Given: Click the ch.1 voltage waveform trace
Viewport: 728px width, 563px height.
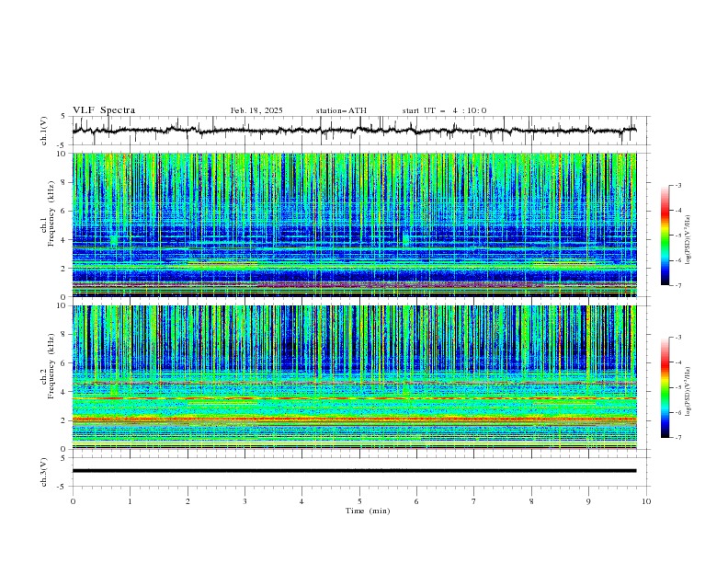Looking at the screenshot, I should pyautogui.click(x=354, y=131).
